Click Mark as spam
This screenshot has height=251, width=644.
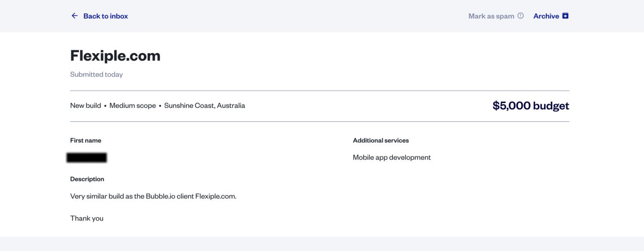tap(491, 16)
